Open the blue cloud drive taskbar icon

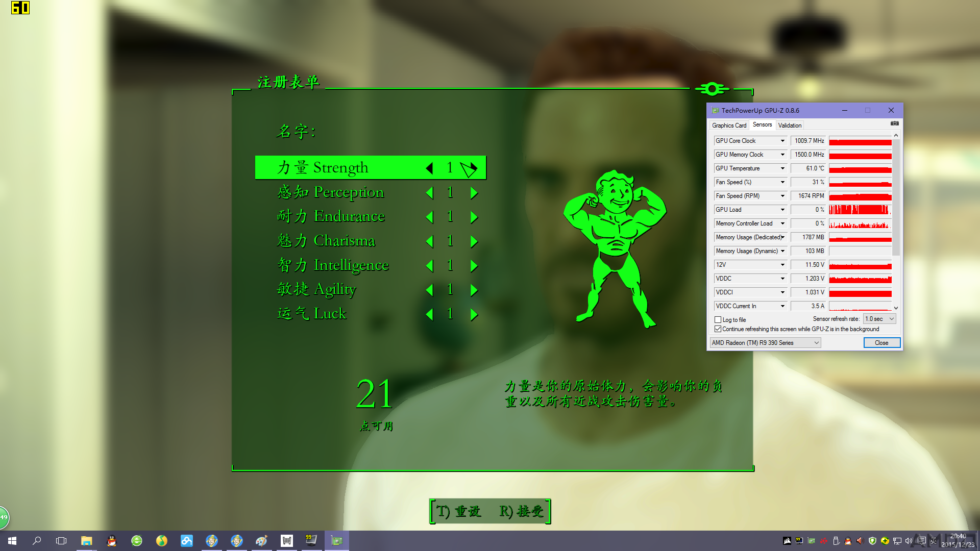click(x=186, y=541)
